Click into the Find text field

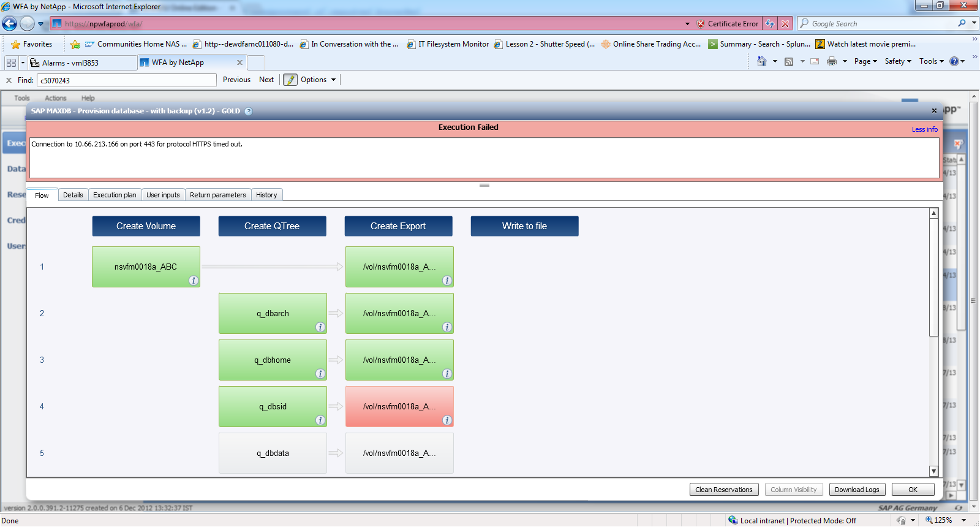(127, 80)
